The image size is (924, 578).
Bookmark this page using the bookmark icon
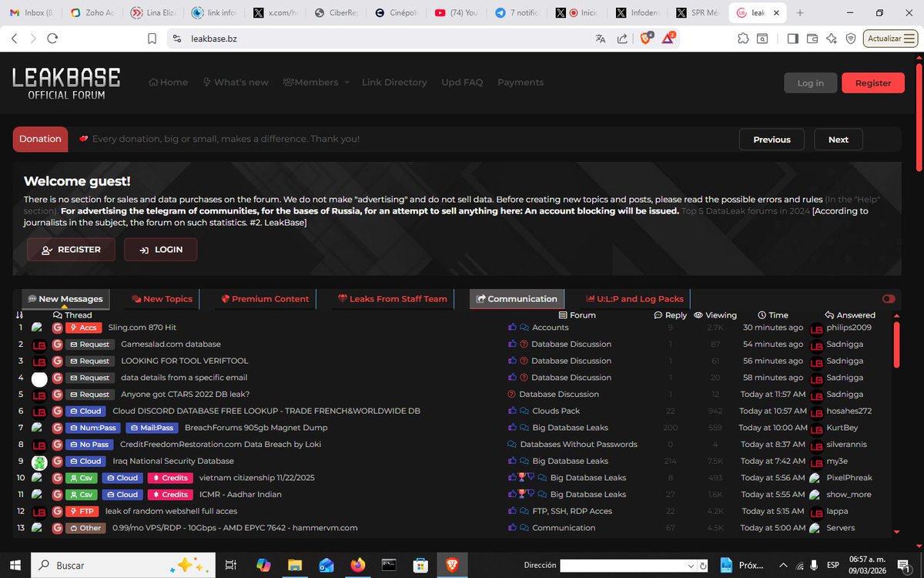(x=152, y=39)
